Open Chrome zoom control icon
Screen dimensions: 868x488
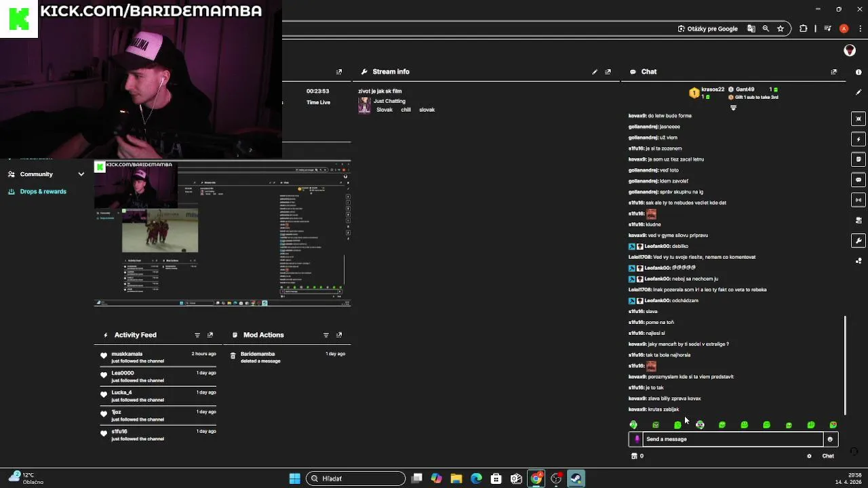tap(766, 28)
